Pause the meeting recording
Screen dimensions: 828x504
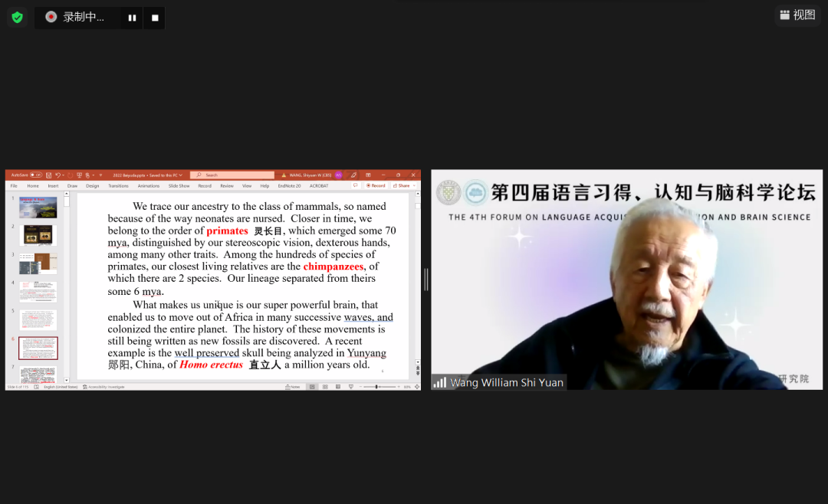pos(132,18)
